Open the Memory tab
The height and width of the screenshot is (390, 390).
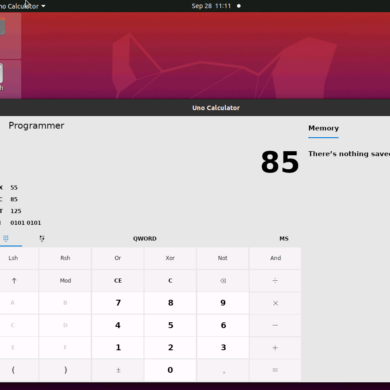323,128
